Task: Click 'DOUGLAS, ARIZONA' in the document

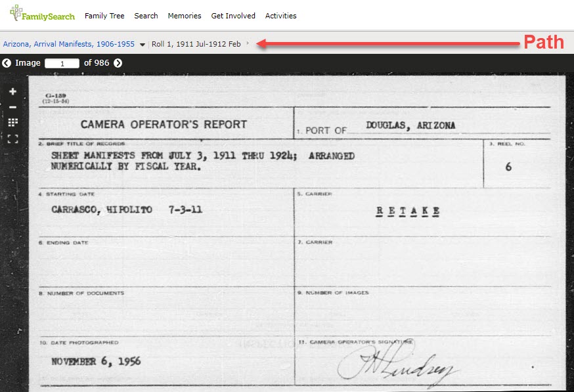Action: [410, 125]
